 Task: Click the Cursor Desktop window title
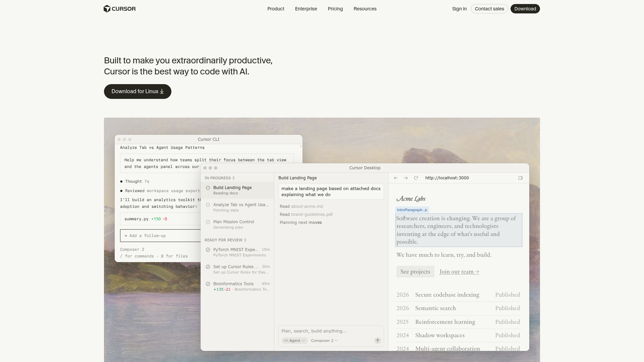tap(365, 168)
